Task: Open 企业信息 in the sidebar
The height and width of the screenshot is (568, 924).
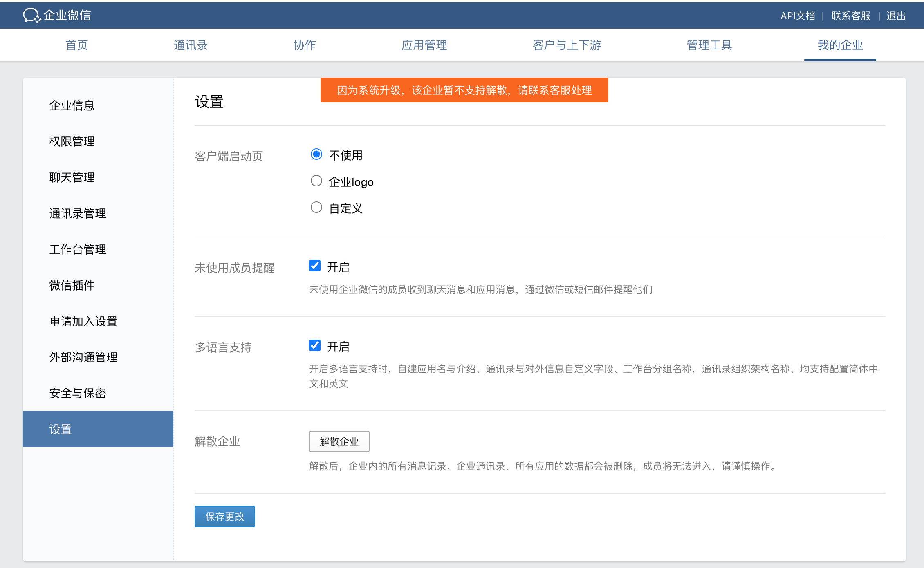Action: pyautogui.click(x=72, y=105)
